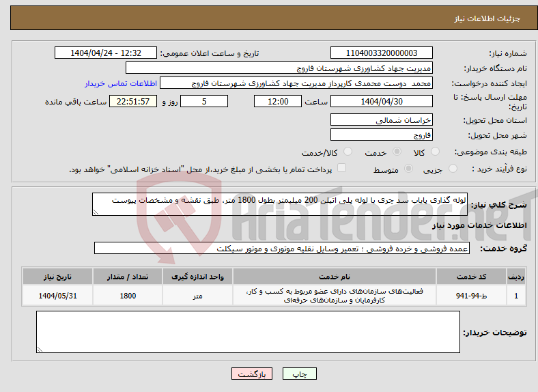
Task: Click the deadline time field 12:00
Action: [x=278, y=101]
